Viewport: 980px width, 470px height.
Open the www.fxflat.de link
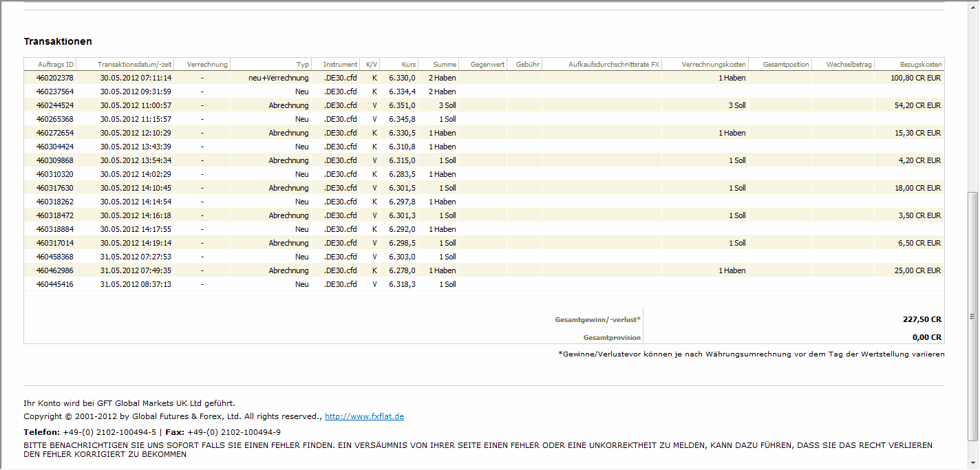pos(364,416)
